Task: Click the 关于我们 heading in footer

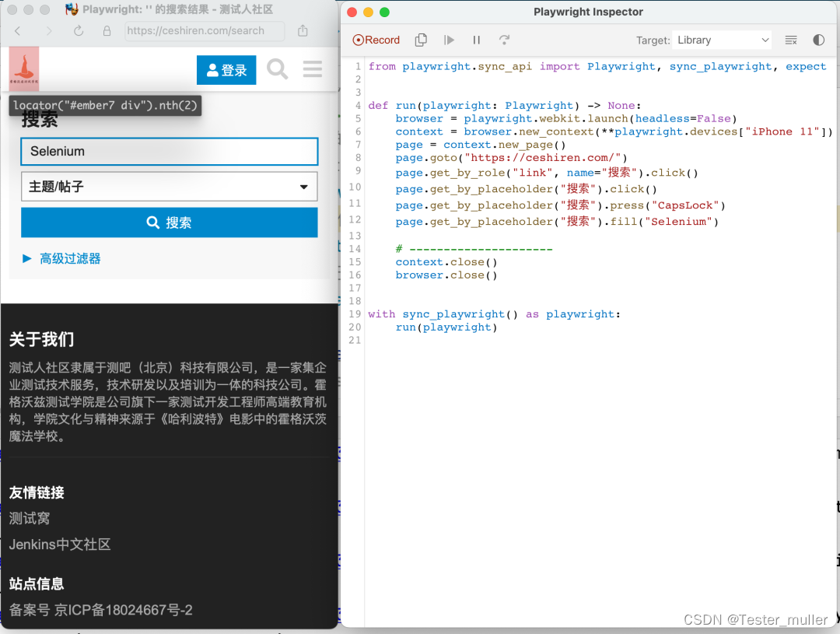Action: point(42,339)
